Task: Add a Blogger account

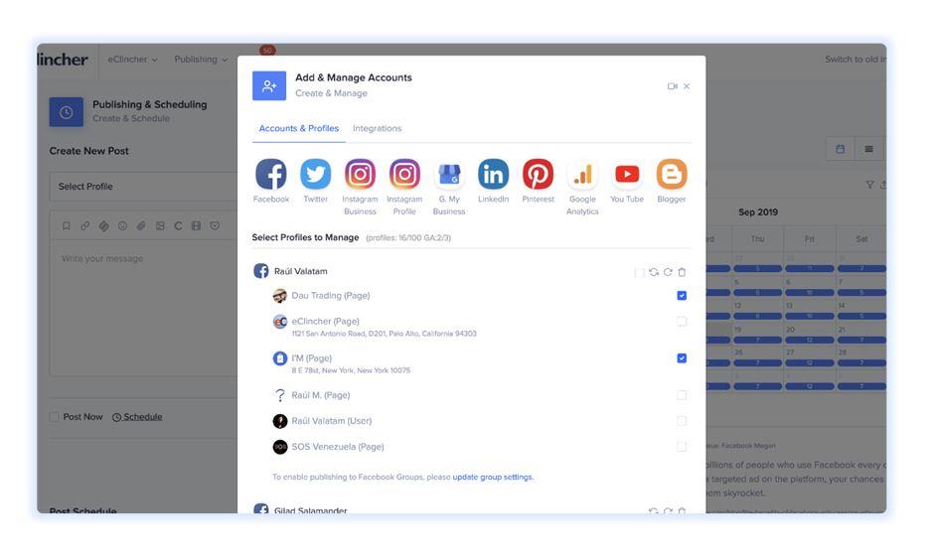Action: click(x=672, y=174)
